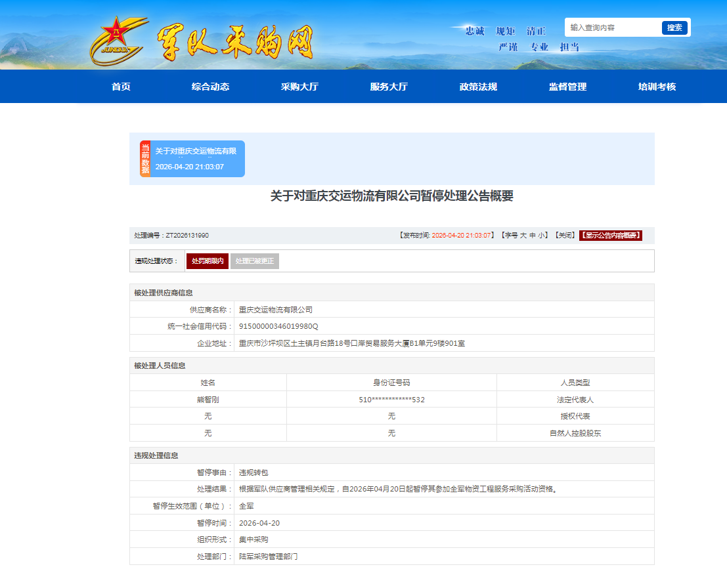727x588 pixels.
Task: Click the blue notice card dated 2026-04-20
Action: (197, 159)
